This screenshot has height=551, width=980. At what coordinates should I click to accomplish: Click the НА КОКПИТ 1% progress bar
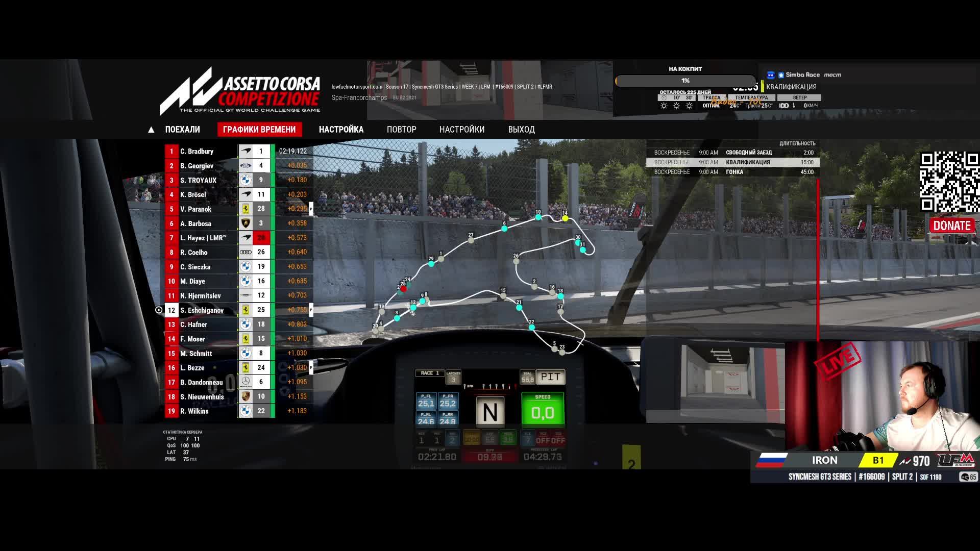685,81
